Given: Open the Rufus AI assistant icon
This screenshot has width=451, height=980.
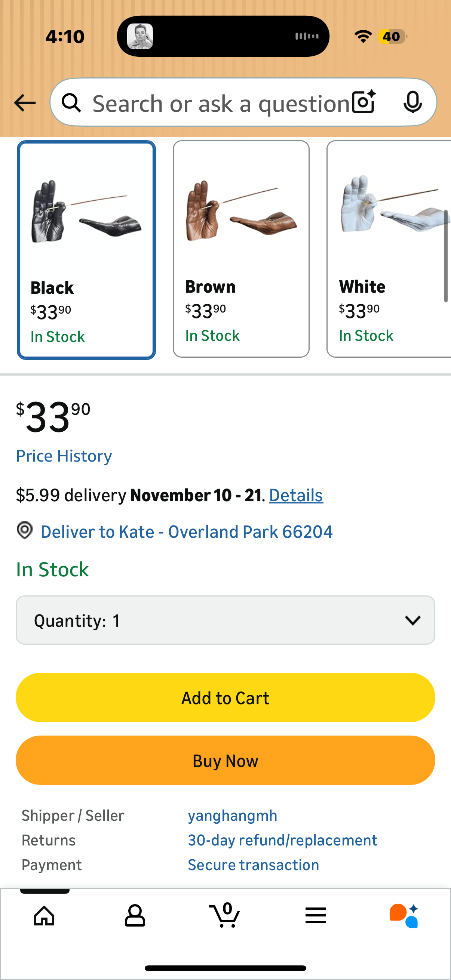Looking at the screenshot, I should click(x=404, y=915).
